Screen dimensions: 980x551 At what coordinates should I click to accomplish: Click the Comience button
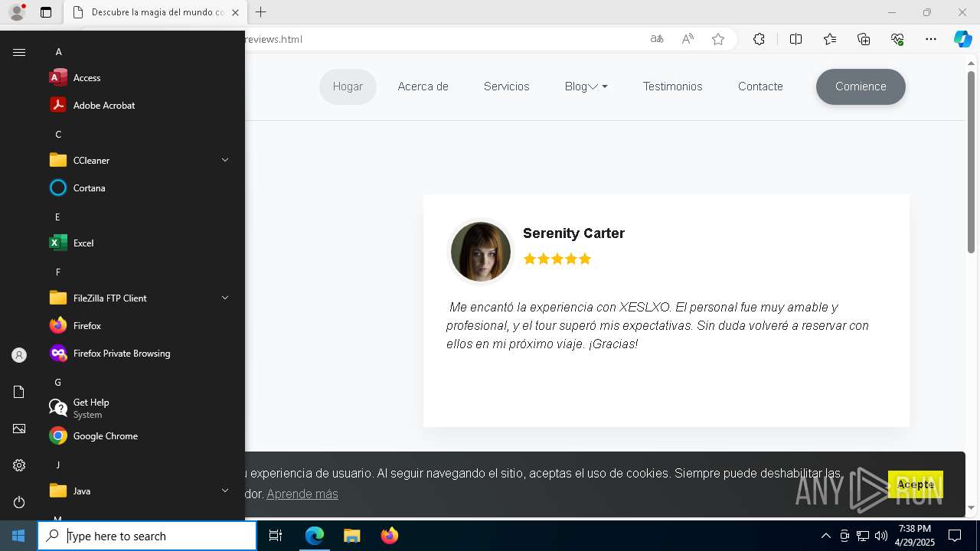[x=861, y=86]
